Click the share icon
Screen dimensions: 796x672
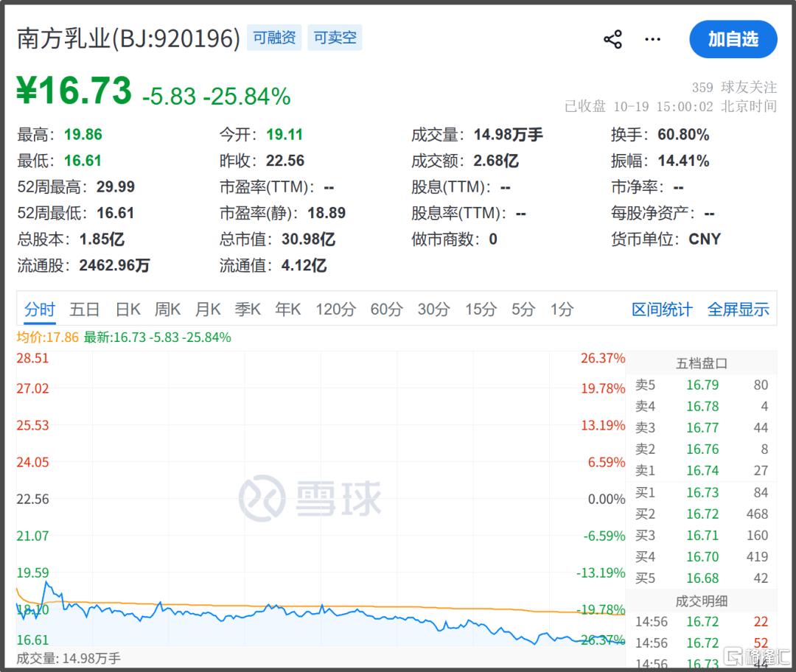pos(612,39)
